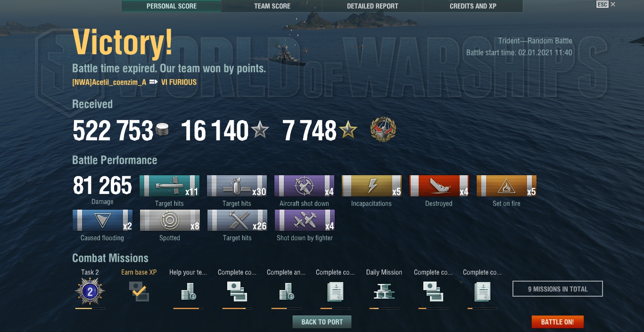
Task: Click the Task 2 medal icon
Action: coord(90,292)
